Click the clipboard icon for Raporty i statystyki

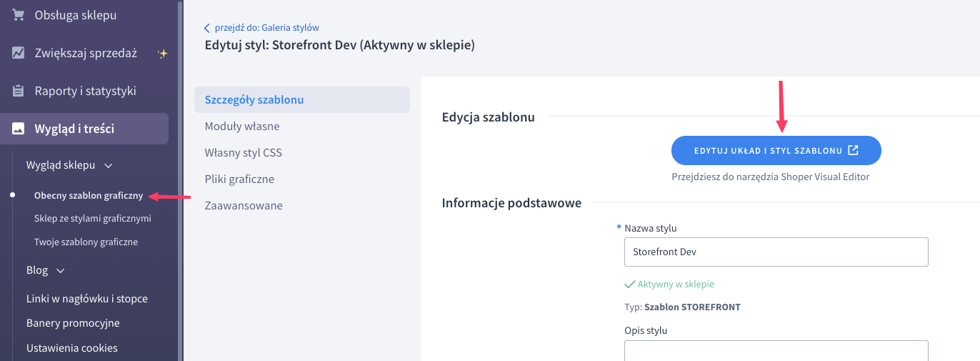[18, 91]
